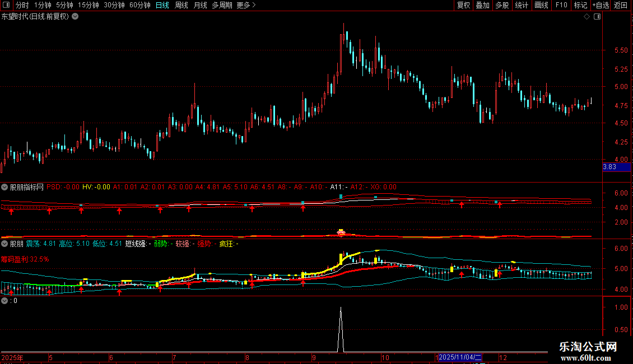Viewport: 633px width, 364px height.
Task: Expand the 股朋指标网 indicator menu
Action: click(x=4, y=187)
